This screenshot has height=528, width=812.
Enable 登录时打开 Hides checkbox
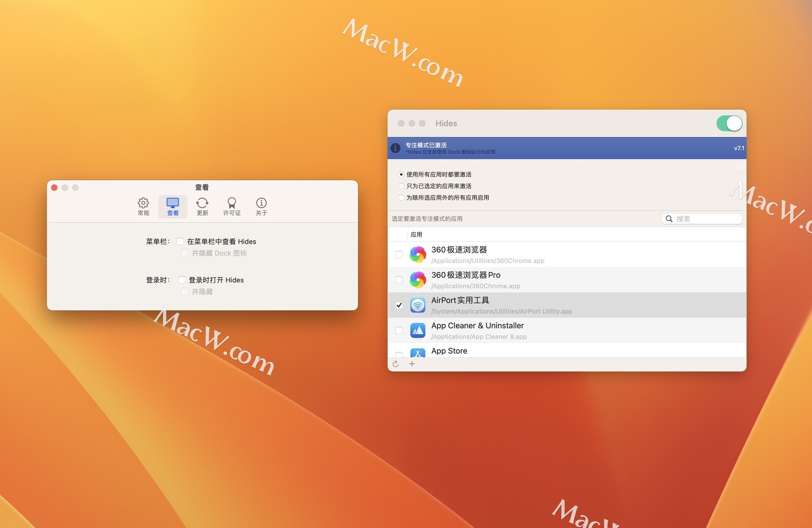click(x=182, y=280)
